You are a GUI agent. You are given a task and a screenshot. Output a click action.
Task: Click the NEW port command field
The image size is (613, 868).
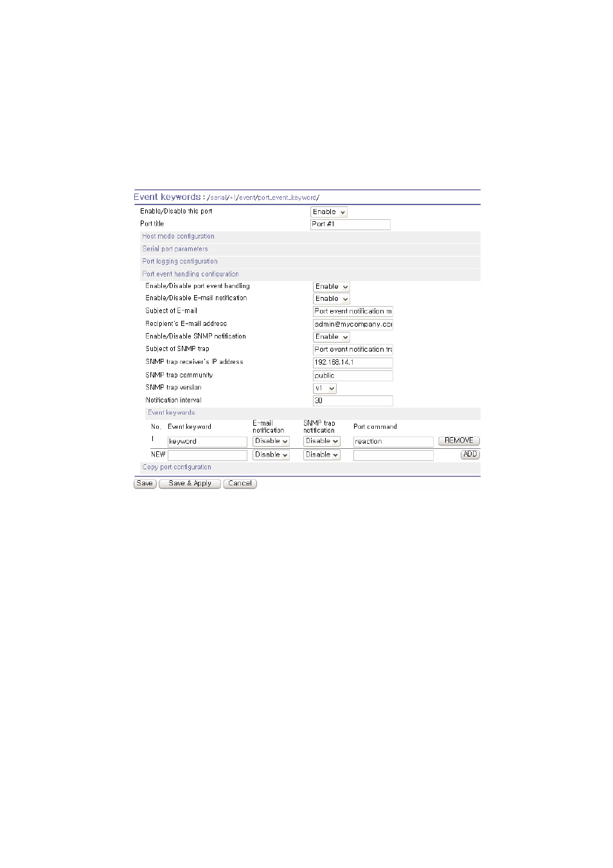coord(393,455)
